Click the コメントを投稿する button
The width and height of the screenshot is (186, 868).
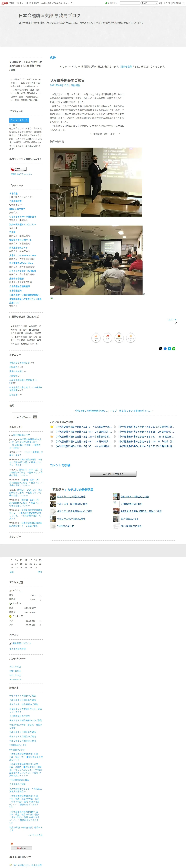(x=113, y=473)
